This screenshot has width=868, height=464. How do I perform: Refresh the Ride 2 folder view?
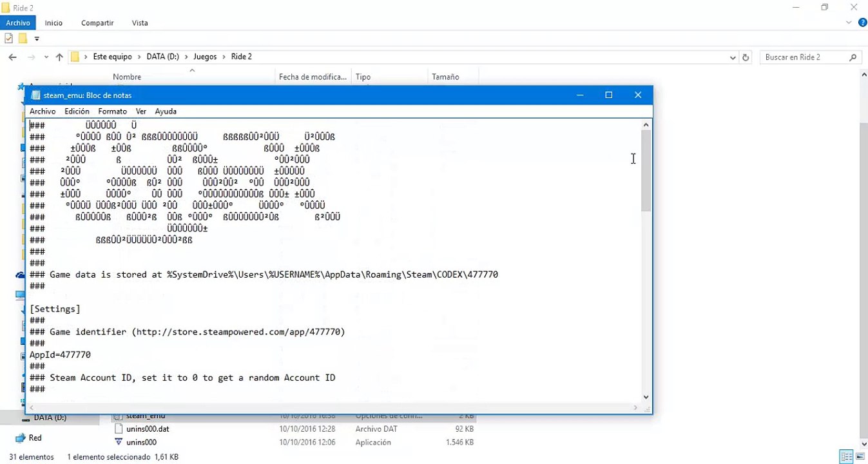coord(746,57)
